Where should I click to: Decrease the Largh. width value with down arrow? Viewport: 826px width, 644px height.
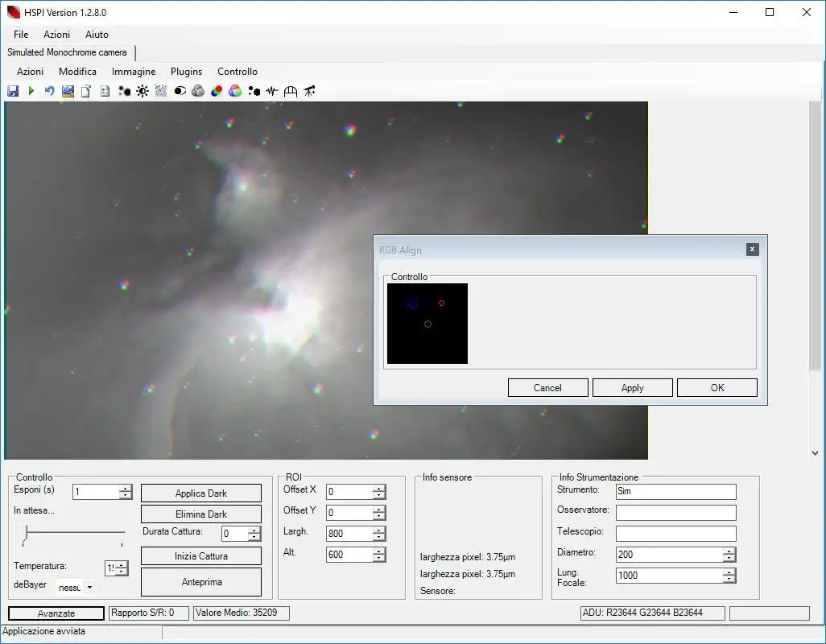pos(379,537)
